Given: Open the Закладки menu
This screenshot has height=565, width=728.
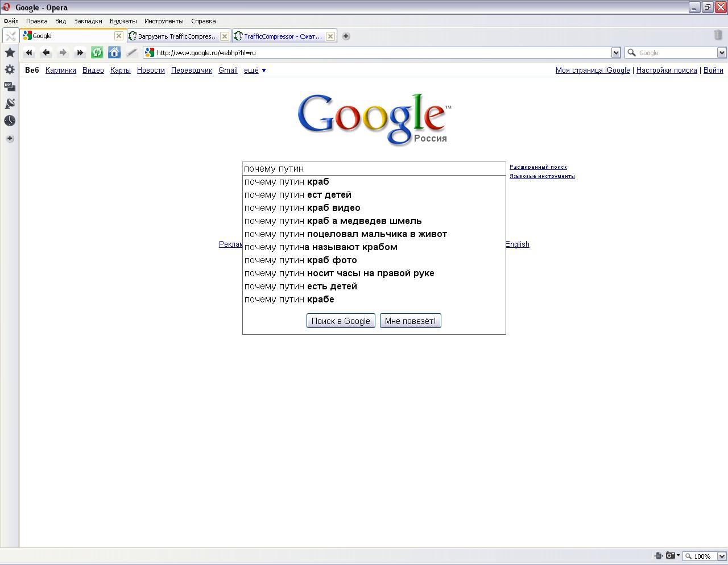Looking at the screenshot, I should 88,21.
